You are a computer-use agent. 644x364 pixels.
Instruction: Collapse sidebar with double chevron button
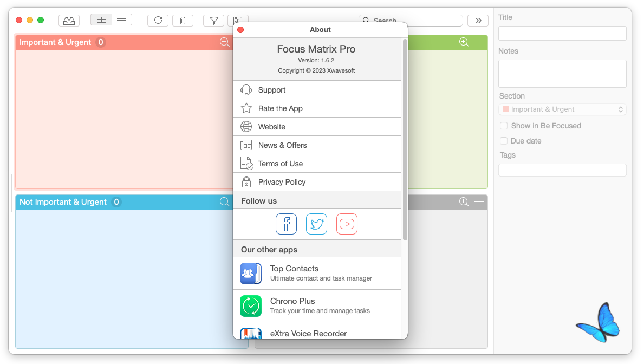478,21
